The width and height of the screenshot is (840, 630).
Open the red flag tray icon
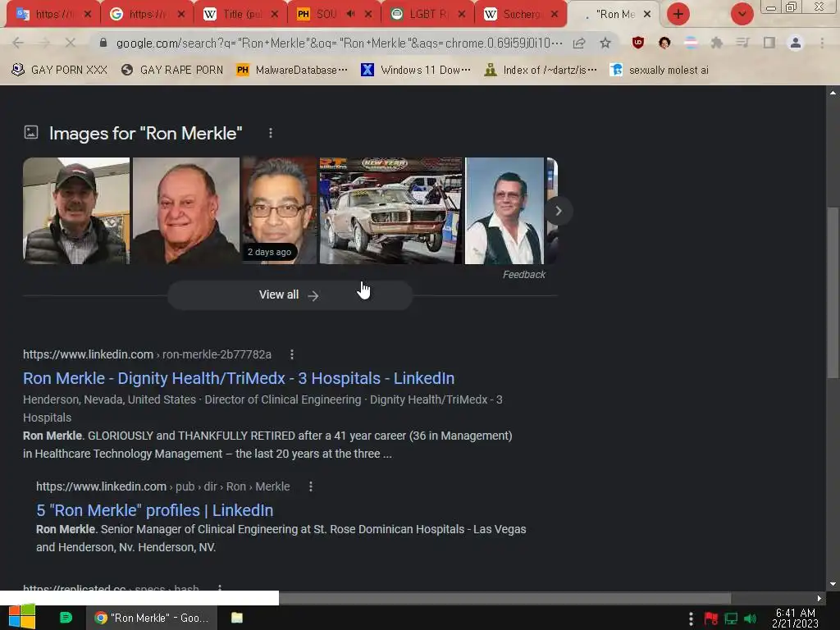coord(711,619)
